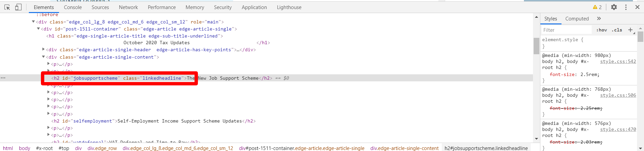Select #x-root in the breadcrumb bar
This screenshot has width=644, height=151.
pyautogui.click(x=44, y=148)
